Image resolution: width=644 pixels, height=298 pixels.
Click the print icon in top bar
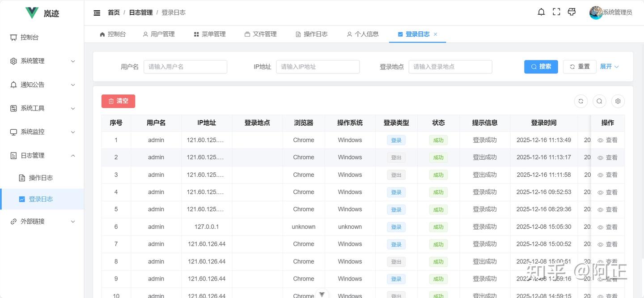572,12
